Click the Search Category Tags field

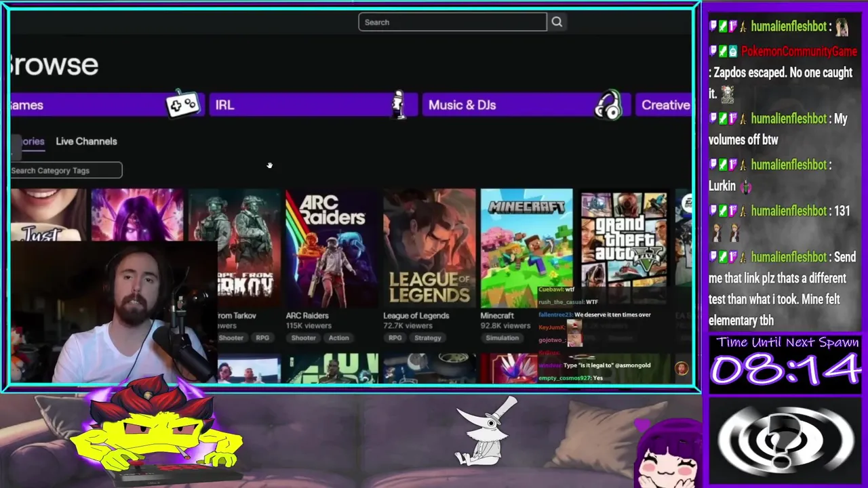pos(66,170)
